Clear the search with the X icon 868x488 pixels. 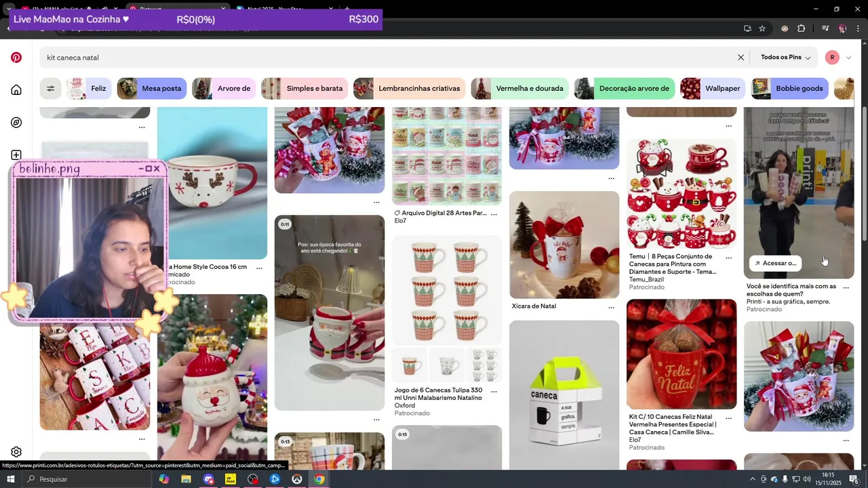coord(741,58)
